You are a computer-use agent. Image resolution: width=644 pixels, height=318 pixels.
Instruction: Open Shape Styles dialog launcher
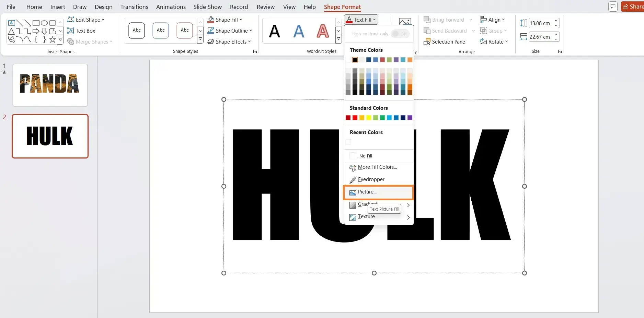pyautogui.click(x=255, y=51)
